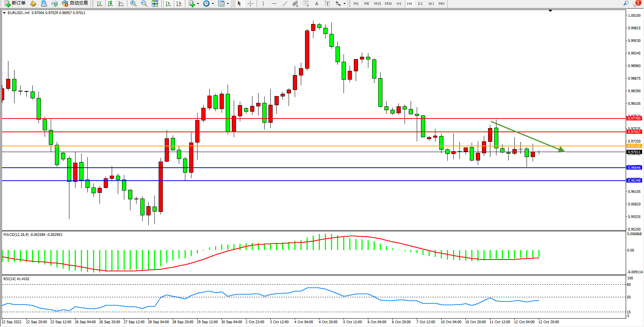Click the tile windows icon
644x327 pixels.
(x=155, y=3)
